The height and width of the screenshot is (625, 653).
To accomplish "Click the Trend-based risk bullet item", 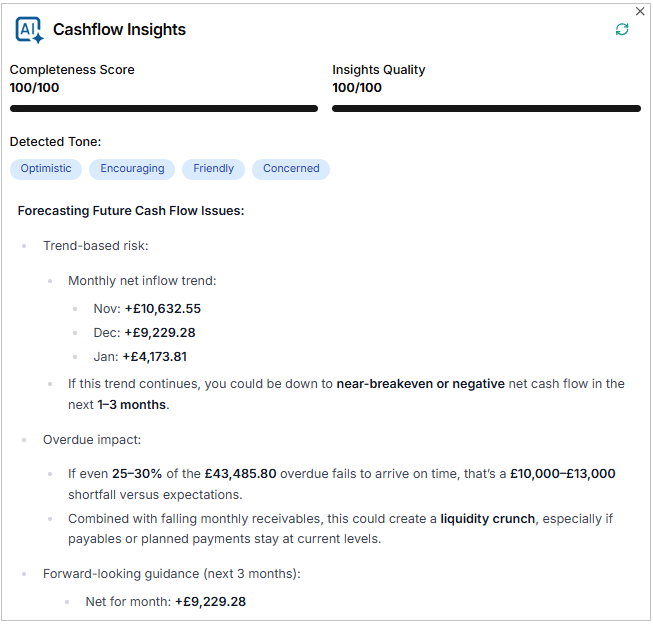I will (x=96, y=246).
